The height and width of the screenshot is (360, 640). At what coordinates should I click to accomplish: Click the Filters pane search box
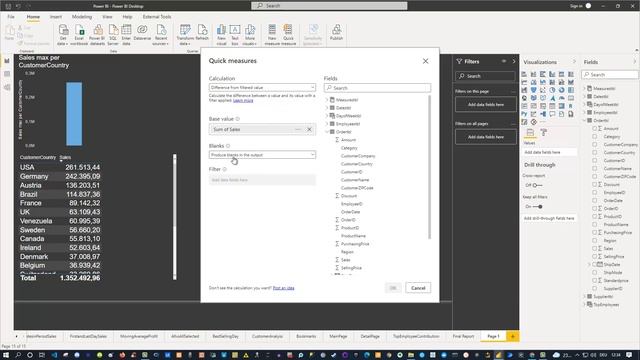[x=485, y=76]
